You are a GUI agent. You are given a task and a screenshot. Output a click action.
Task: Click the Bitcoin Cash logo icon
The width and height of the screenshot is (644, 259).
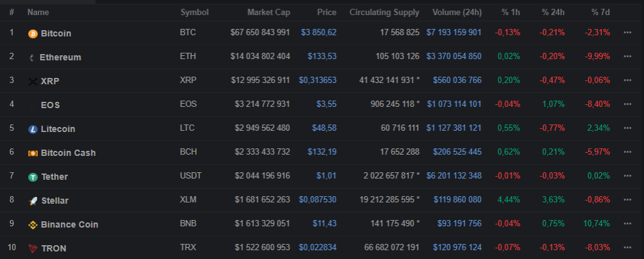[x=33, y=153]
